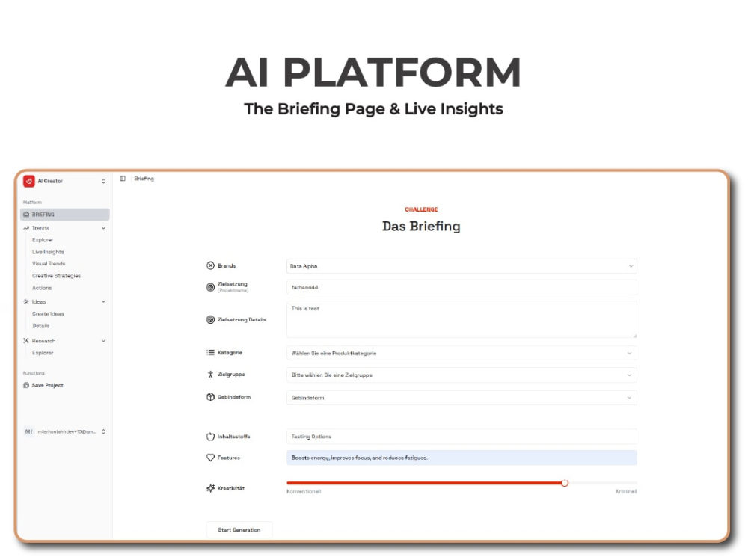Open Create Ideas in sidebar
The height and width of the screenshot is (560, 748).
click(x=48, y=314)
